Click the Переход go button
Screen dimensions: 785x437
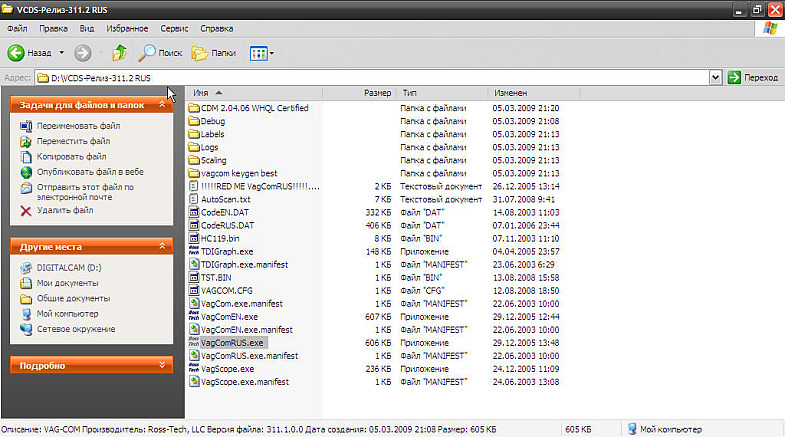tap(752, 77)
